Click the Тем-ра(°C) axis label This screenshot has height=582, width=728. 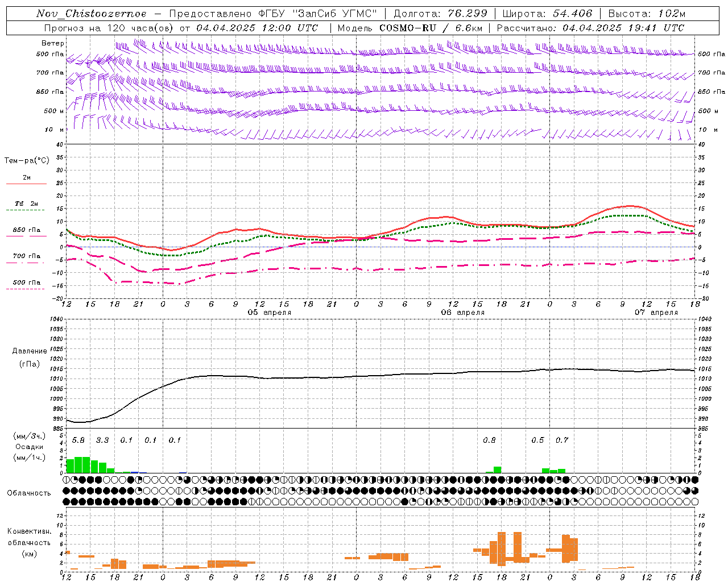pos(27,161)
